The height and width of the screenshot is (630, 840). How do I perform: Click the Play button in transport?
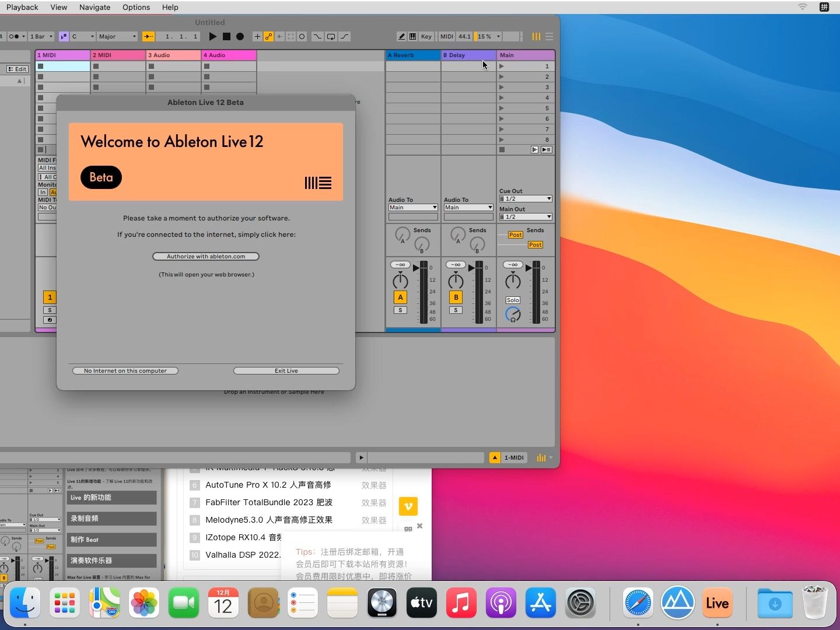point(213,36)
